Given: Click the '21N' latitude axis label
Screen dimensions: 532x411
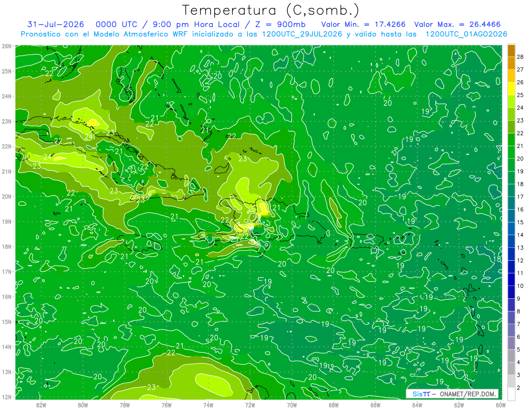Looking at the screenshot, I should 7,171.
